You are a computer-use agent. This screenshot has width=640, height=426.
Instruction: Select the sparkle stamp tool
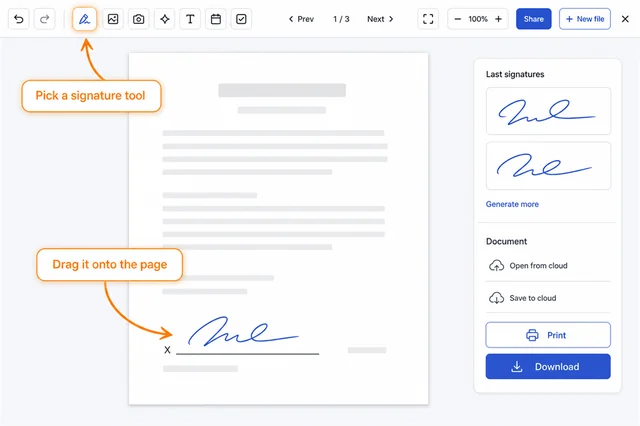coord(165,19)
